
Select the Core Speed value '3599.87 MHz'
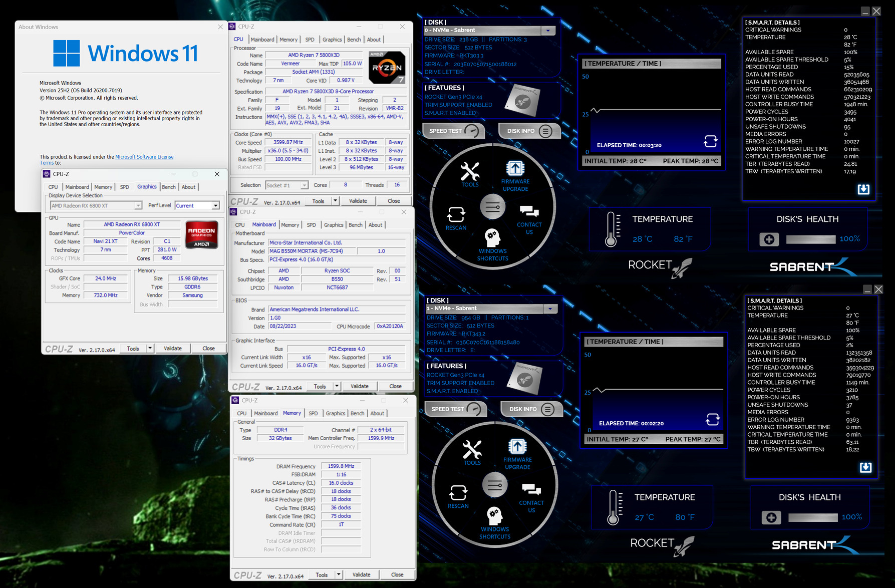pyautogui.click(x=288, y=142)
